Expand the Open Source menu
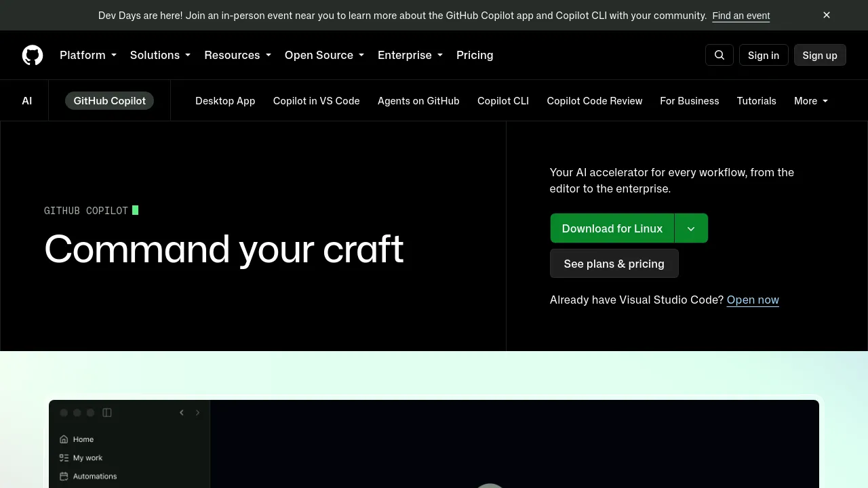 coord(324,55)
